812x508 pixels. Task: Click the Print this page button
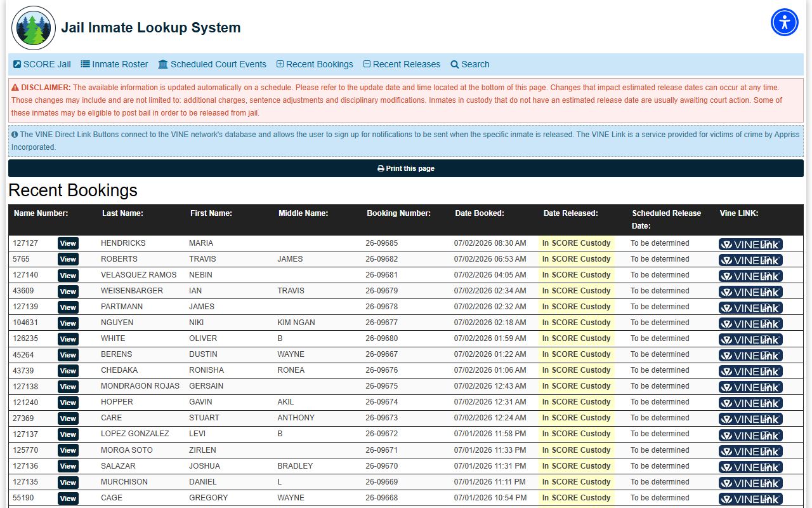point(406,168)
